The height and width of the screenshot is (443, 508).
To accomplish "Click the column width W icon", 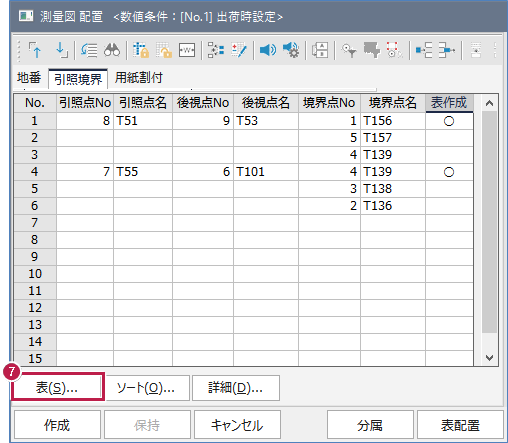I will (187, 50).
